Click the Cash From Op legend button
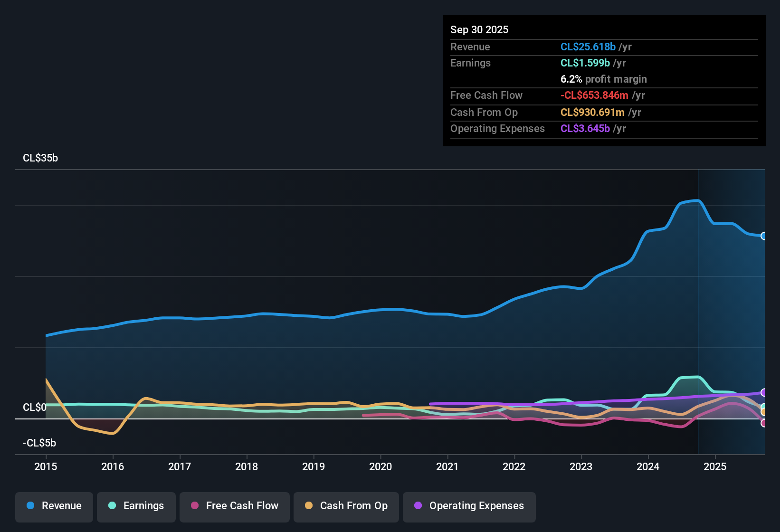 coord(346,506)
